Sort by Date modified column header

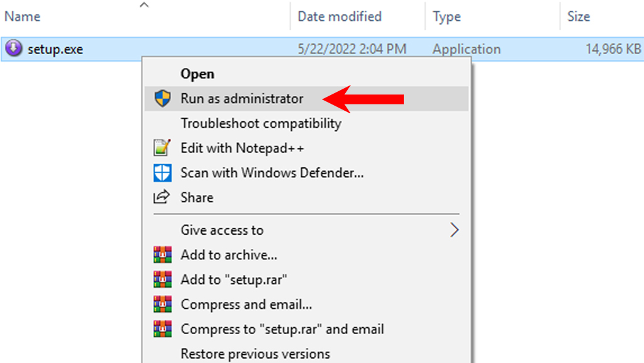pos(340,16)
